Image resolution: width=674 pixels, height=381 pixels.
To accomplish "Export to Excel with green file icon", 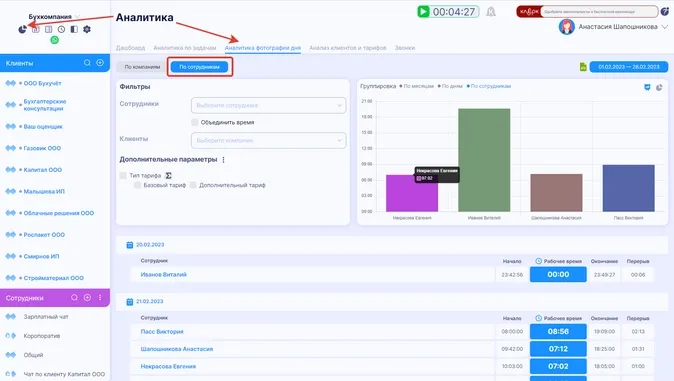I will [583, 67].
